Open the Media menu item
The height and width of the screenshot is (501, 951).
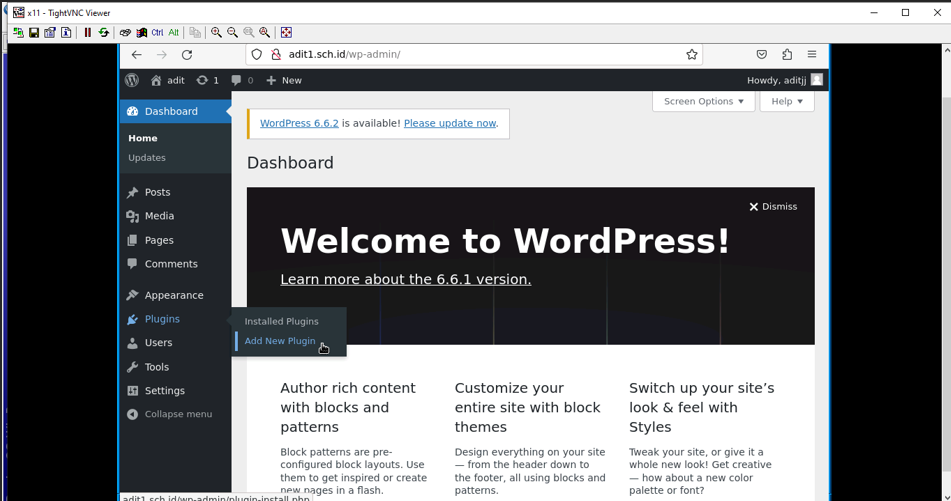point(175,216)
